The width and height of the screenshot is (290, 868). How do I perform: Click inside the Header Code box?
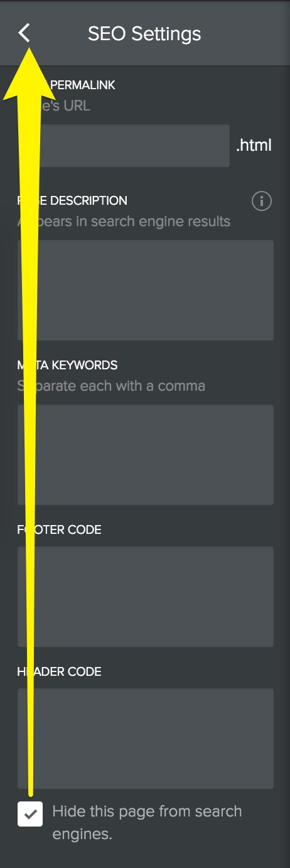(x=146, y=739)
